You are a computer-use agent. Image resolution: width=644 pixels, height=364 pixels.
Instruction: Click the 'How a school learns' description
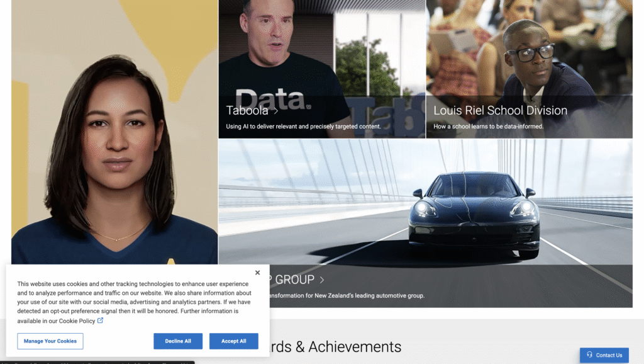coord(488,127)
